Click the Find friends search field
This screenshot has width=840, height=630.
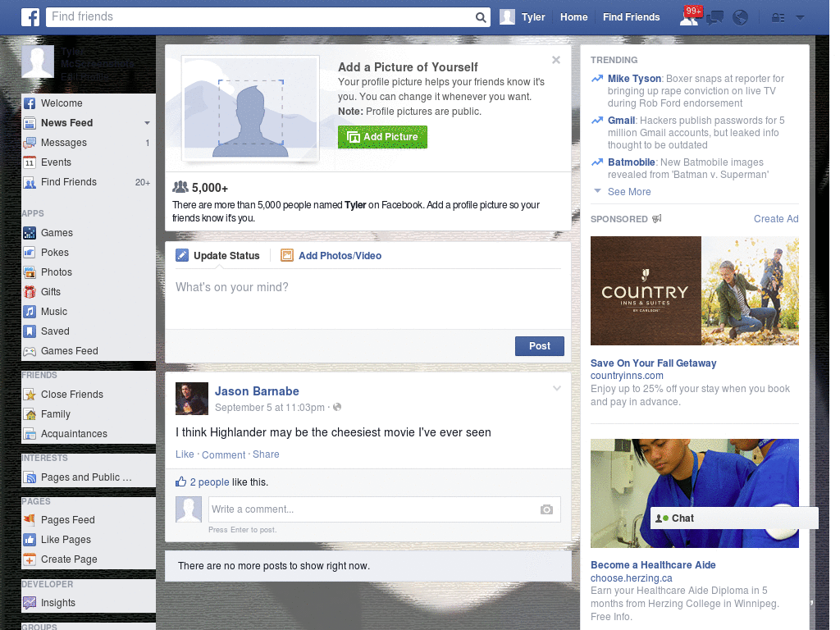click(x=260, y=17)
